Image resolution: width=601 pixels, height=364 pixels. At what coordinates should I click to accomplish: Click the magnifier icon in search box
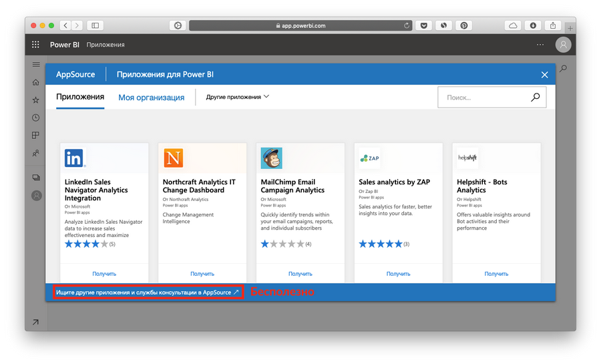535,97
